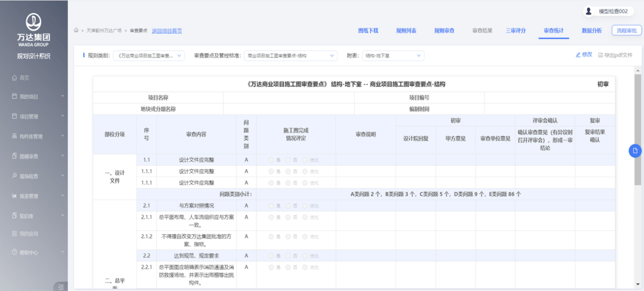Expand 项目管理 using its chevron

coord(63,116)
